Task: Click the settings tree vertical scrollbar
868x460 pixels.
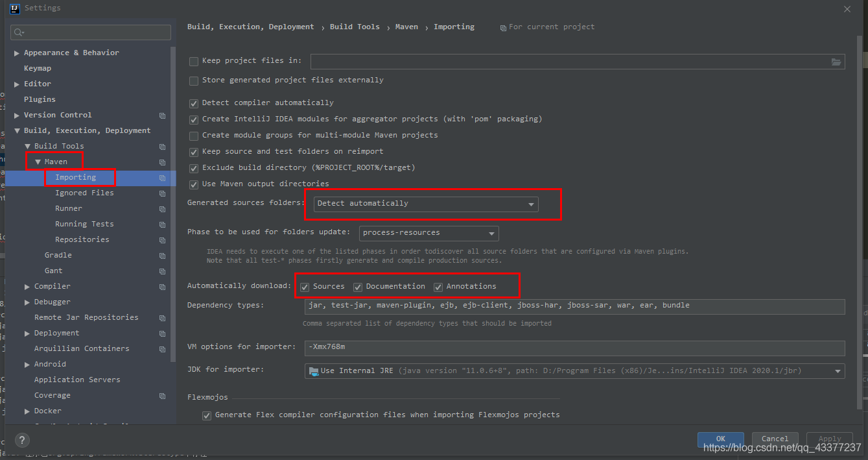Action: coord(173,204)
